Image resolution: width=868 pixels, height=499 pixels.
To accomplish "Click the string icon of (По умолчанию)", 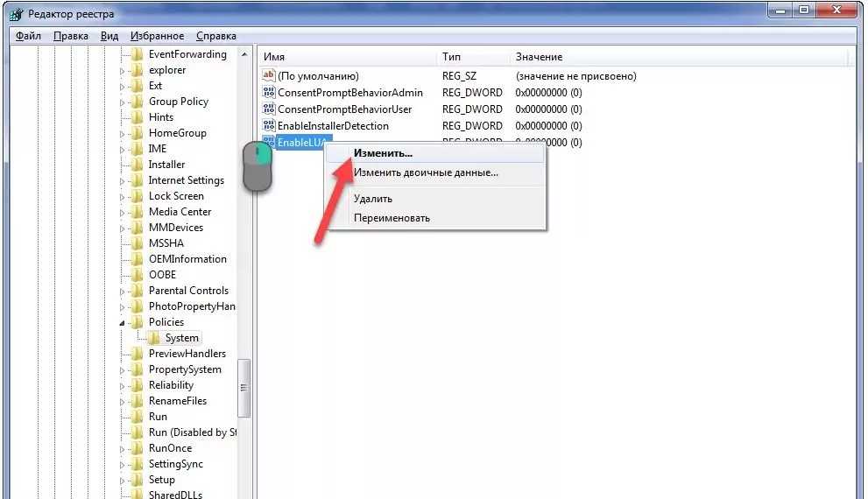I will [x=269, y=76].
